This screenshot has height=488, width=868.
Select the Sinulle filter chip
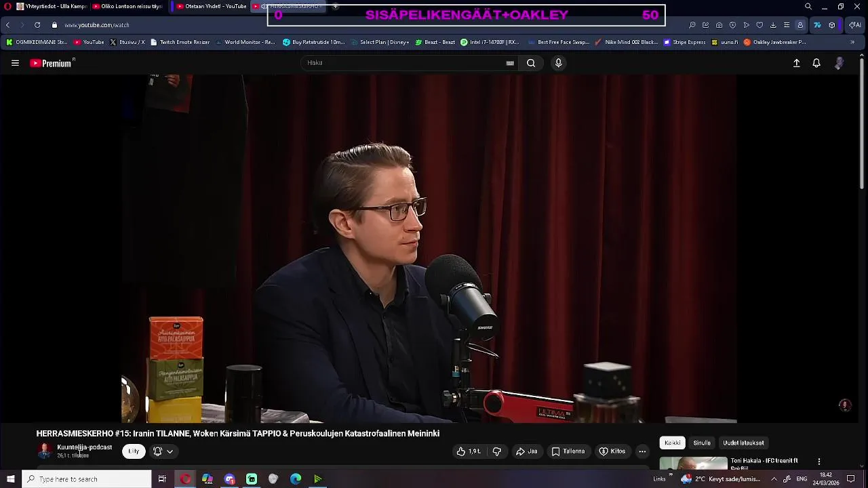pos(702,443)
